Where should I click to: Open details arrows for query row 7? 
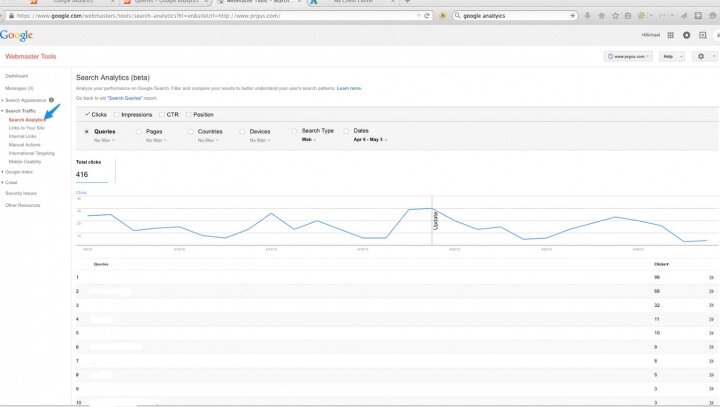pyautogui.click(x=711, y=361)
